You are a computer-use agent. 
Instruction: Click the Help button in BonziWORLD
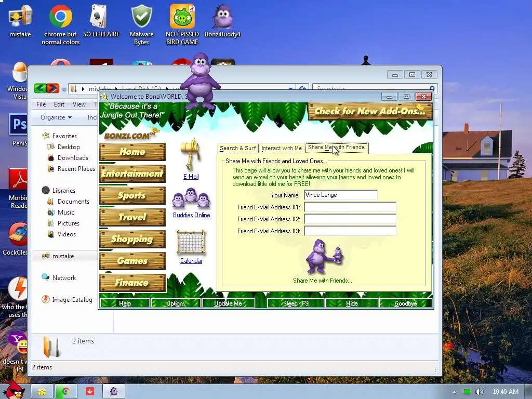coord(125,303)
